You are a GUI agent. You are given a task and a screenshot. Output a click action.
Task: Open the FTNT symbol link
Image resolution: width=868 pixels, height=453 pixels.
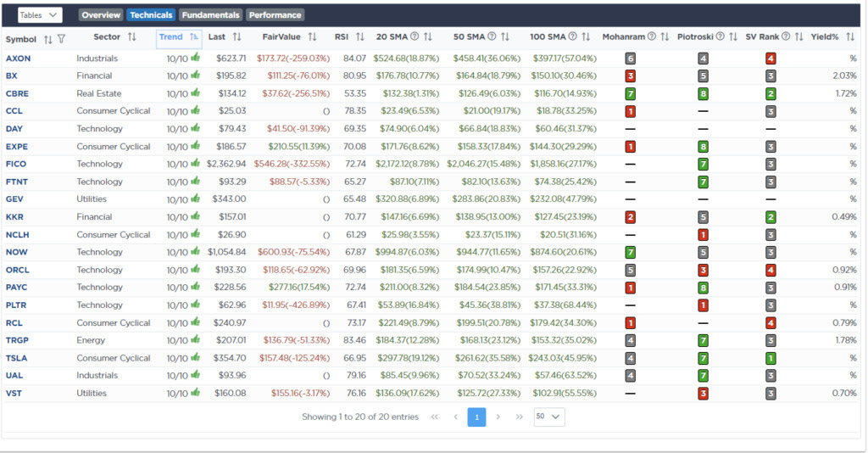17,182
